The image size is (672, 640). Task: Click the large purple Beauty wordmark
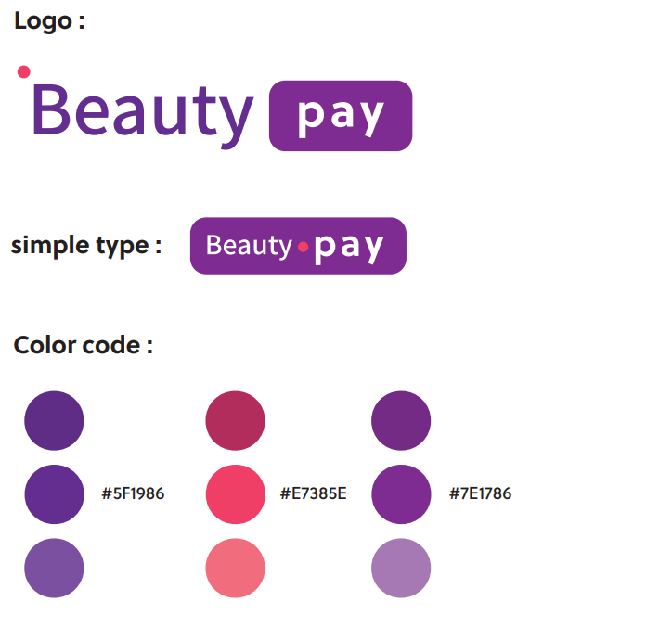[143, 116]
